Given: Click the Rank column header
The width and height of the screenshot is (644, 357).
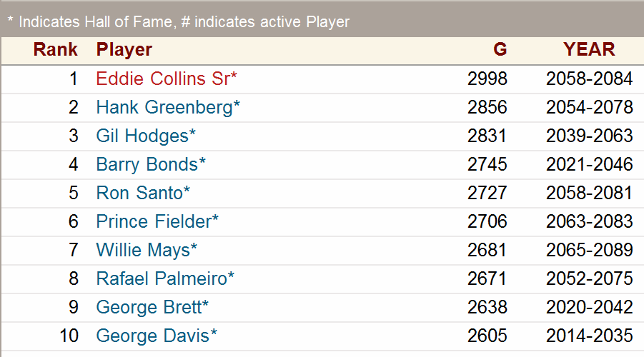Looking at the screenshot, I should pos(55,49).
